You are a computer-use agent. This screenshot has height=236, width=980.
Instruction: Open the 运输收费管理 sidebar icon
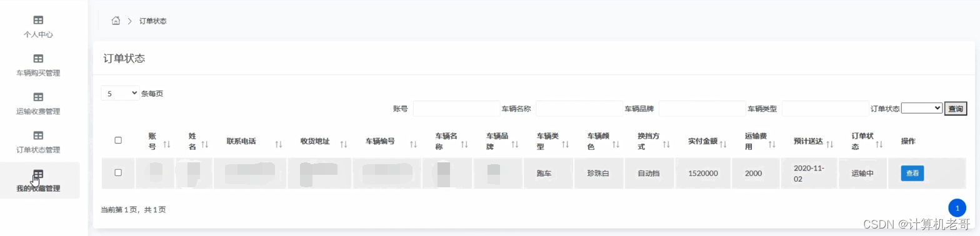point(38,97)
